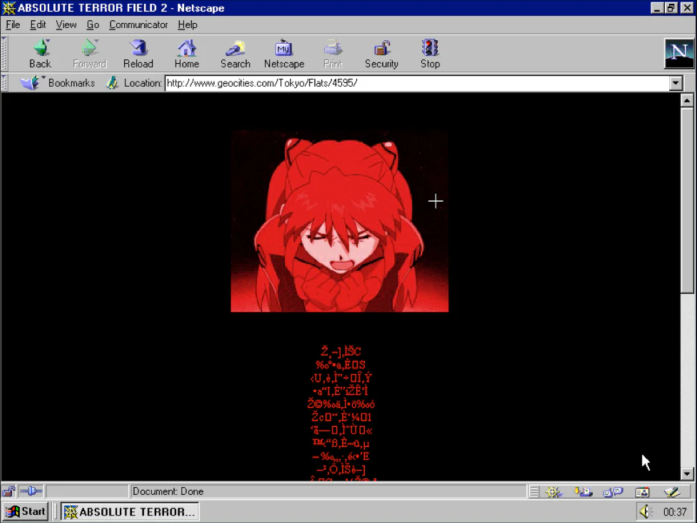Open the Security info icon
The height and width of the screenshot is (523, 697).
coord(381,53)
